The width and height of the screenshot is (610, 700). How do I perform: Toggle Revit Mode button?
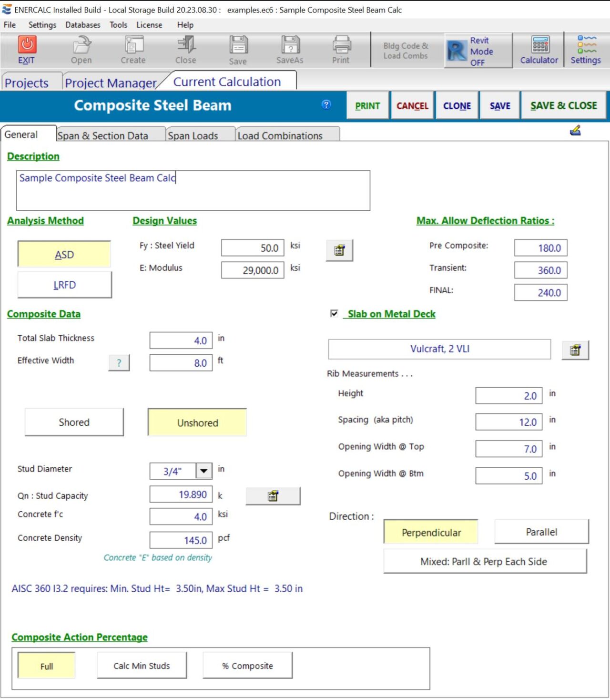click(478, 51)
